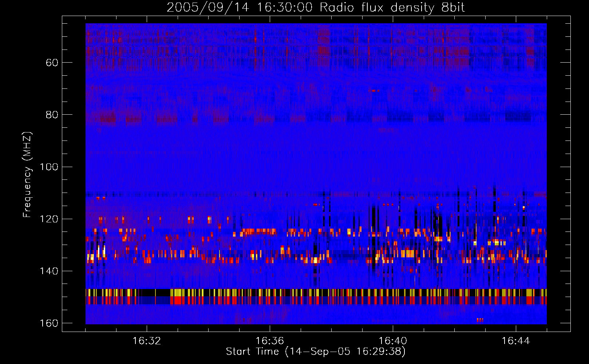Click the "Start Time (14-Sep-05 16:29:38)" axis label
Screen dimensions: 589x364
(x=316, y=352)
